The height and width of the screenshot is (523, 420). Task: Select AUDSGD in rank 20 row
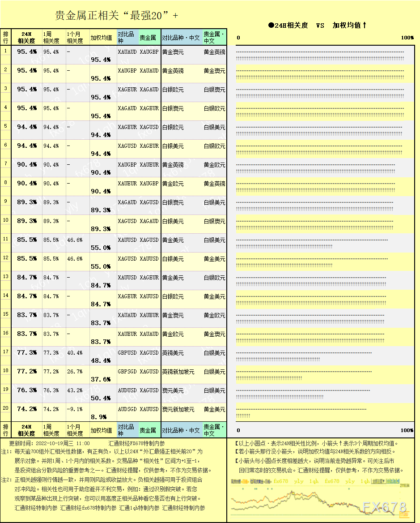[x=127, y=409]
